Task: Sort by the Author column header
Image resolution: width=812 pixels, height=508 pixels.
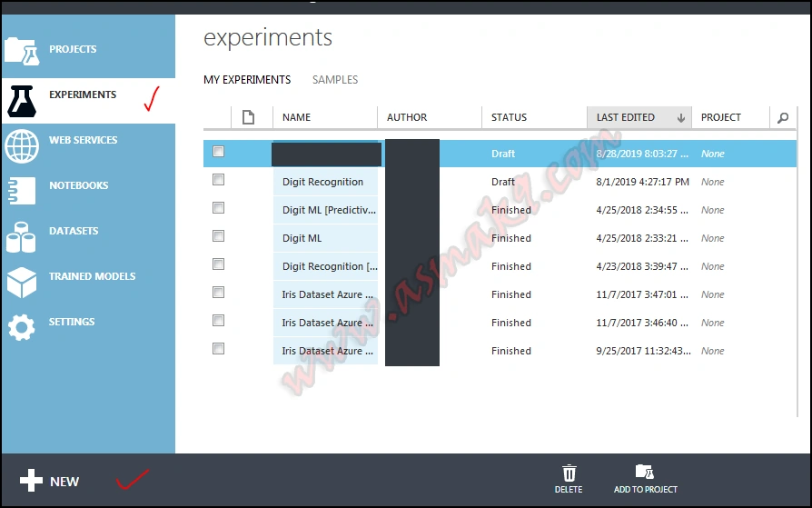Action: click(407, 117)
